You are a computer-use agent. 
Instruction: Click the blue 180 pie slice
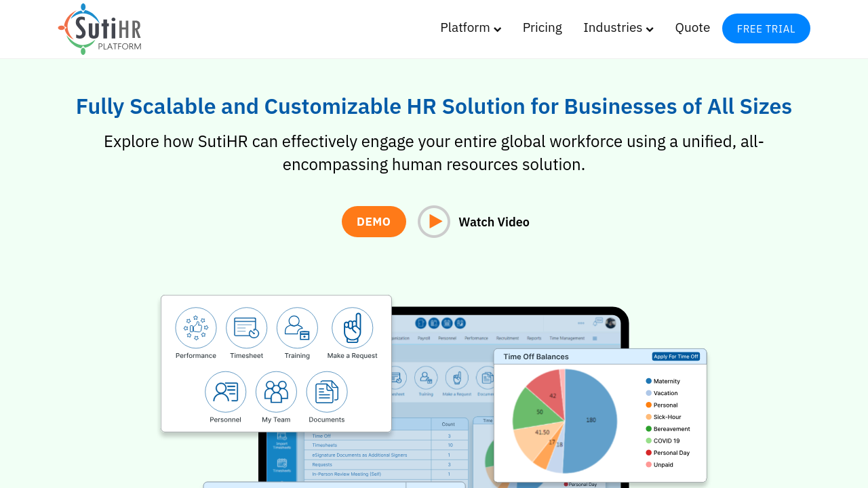[591, 421]
